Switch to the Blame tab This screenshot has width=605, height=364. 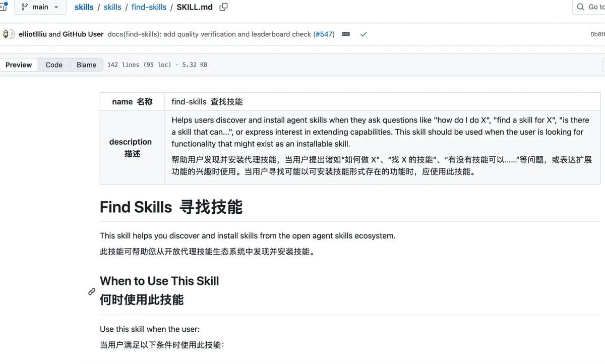[x=86, y=65]
